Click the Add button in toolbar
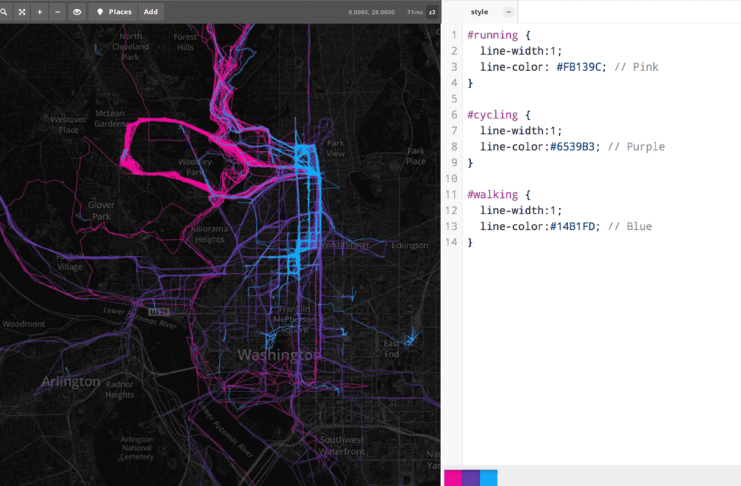This screenshot has width=741, height=486. (150, 12)
